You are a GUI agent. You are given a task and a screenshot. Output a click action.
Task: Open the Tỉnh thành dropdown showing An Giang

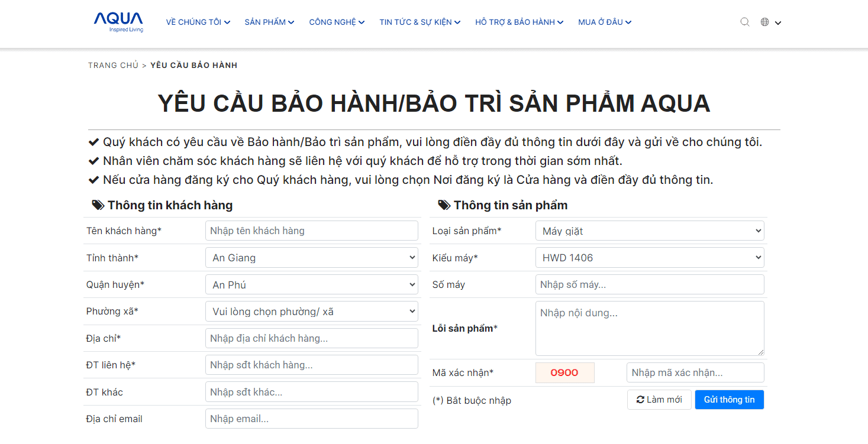click(311, 257)
